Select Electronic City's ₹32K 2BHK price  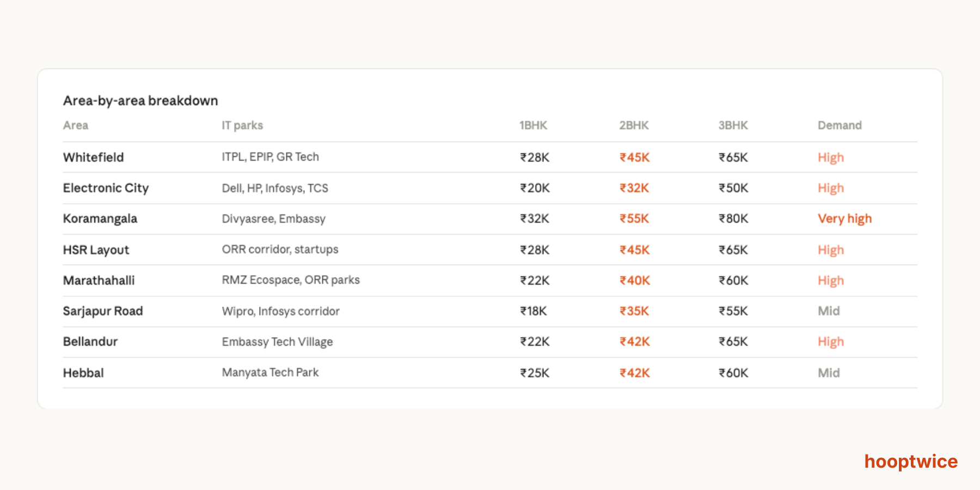[634, 188]
